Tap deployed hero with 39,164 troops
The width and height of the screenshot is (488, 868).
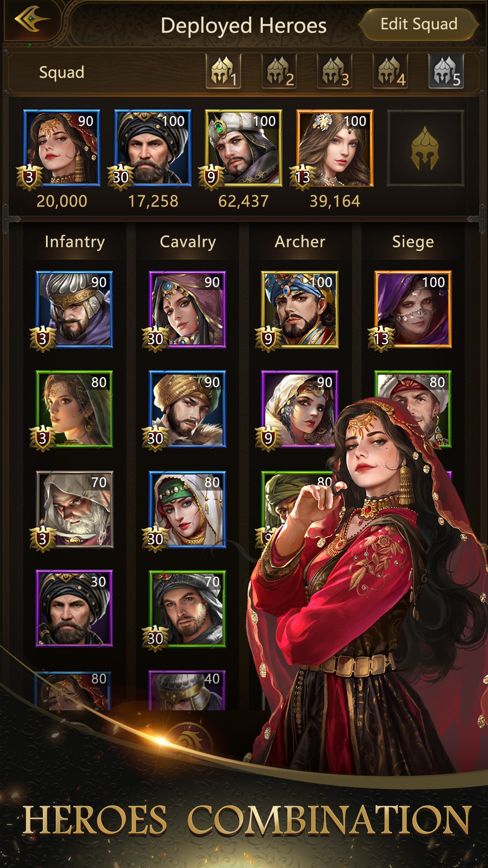click(335, 148)
